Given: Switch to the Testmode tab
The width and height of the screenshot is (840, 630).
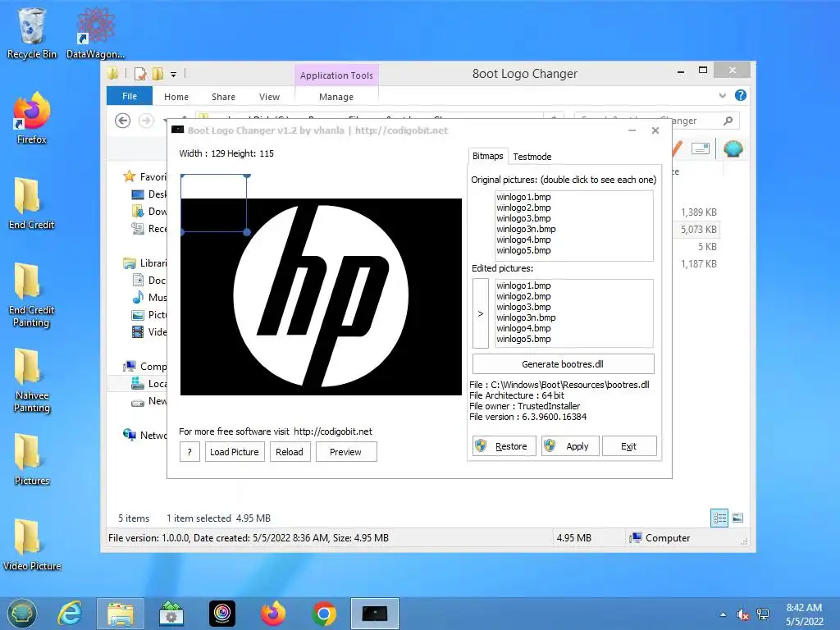Looking at the screenshot, I should pos(532,157).
